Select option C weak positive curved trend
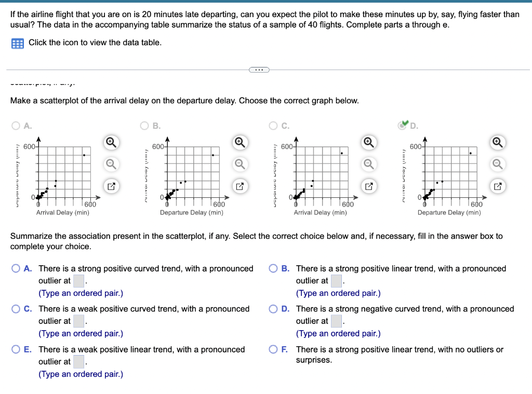Viewport: 532px width, 394px height. coord(15,309)
